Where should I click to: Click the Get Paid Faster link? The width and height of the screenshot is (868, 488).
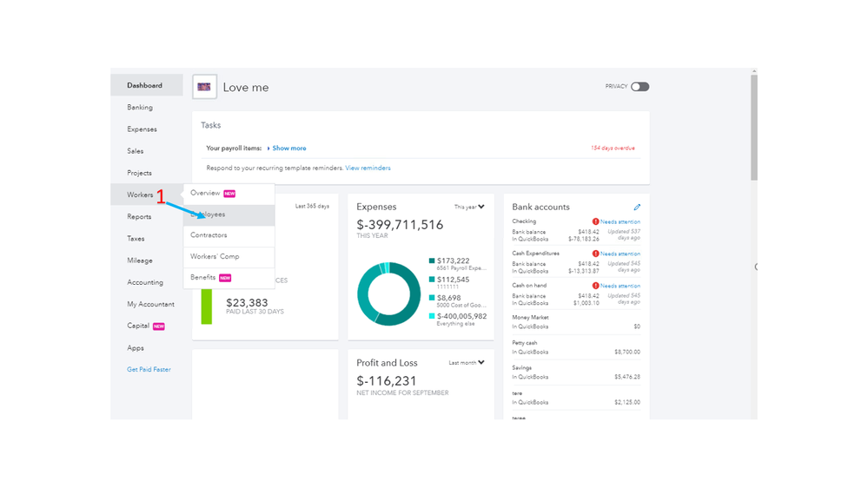point(149,370)
